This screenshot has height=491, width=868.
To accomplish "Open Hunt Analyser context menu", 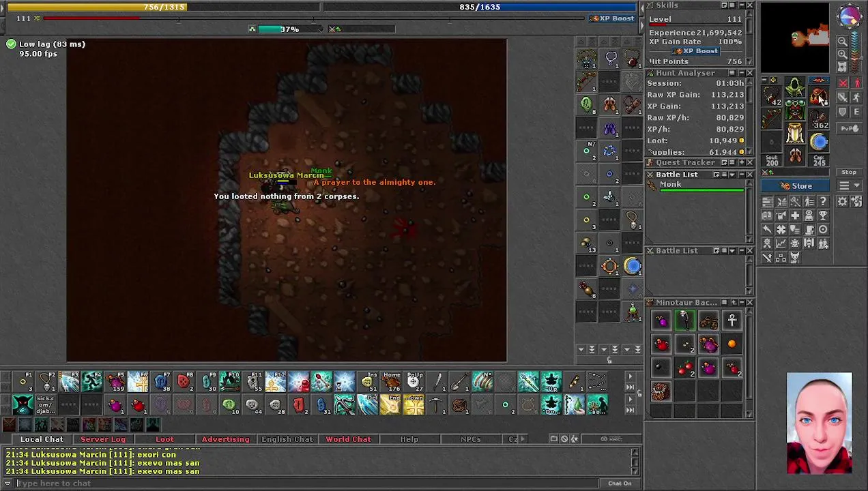I will (x=732, y=73).
